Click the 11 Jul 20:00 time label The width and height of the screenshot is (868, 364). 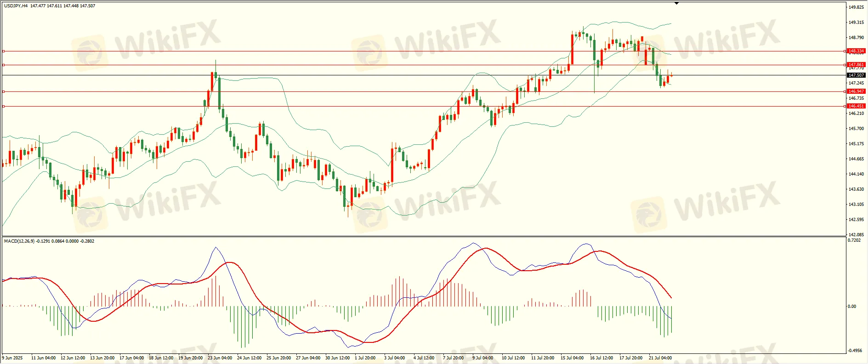(543, 358)
